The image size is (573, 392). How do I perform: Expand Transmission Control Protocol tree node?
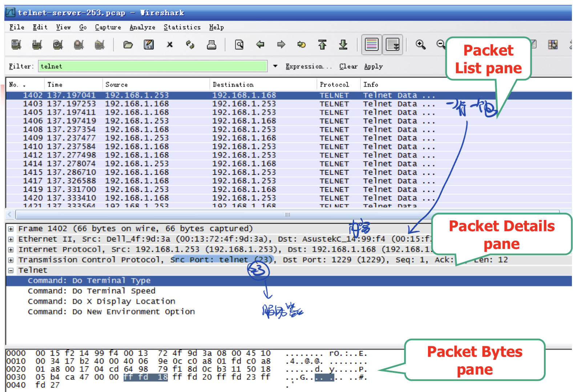pyautogui.click(x=11, y=260)
